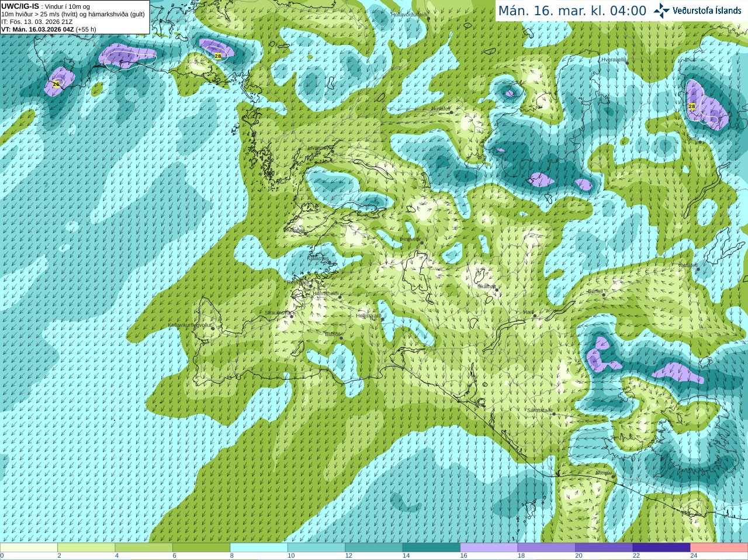This screenshot has height=560, width=748.
Task: Click the Hvanneyri station label
Action: [319, 148]
